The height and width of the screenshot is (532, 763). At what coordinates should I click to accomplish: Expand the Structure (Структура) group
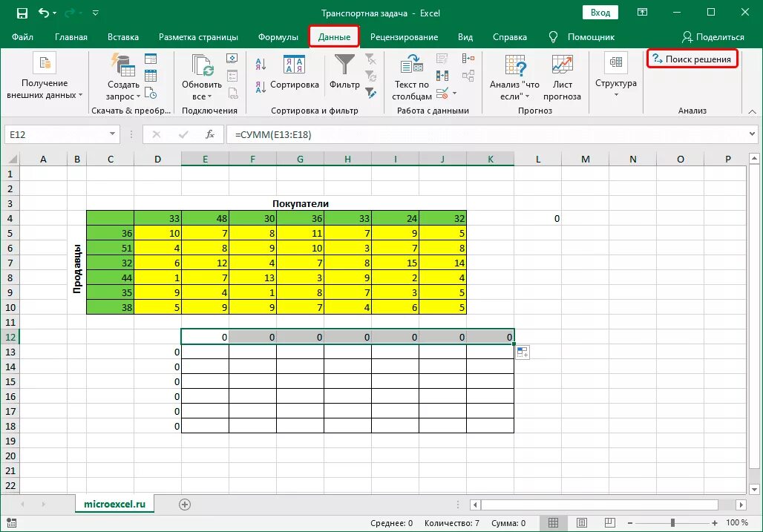click(x=615, y=76)
